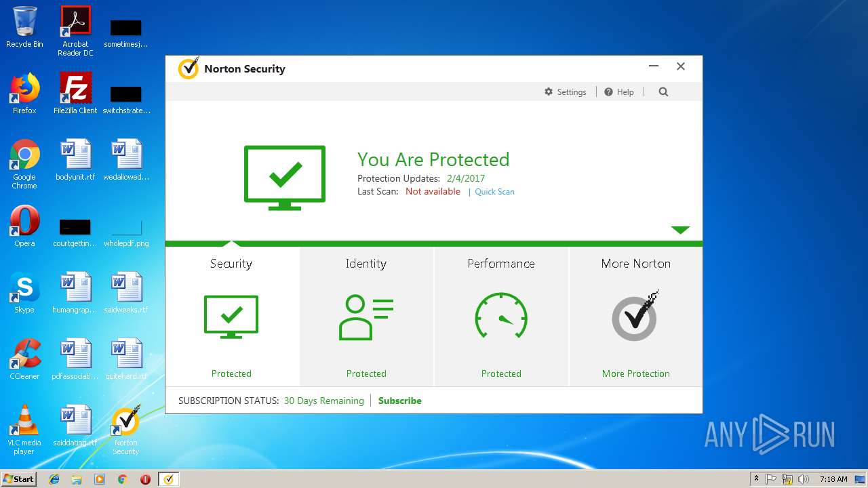Click the '30 Days Remaining' status text
The height and width of the screenshot is (488, 868).
[x=324, y=401]
